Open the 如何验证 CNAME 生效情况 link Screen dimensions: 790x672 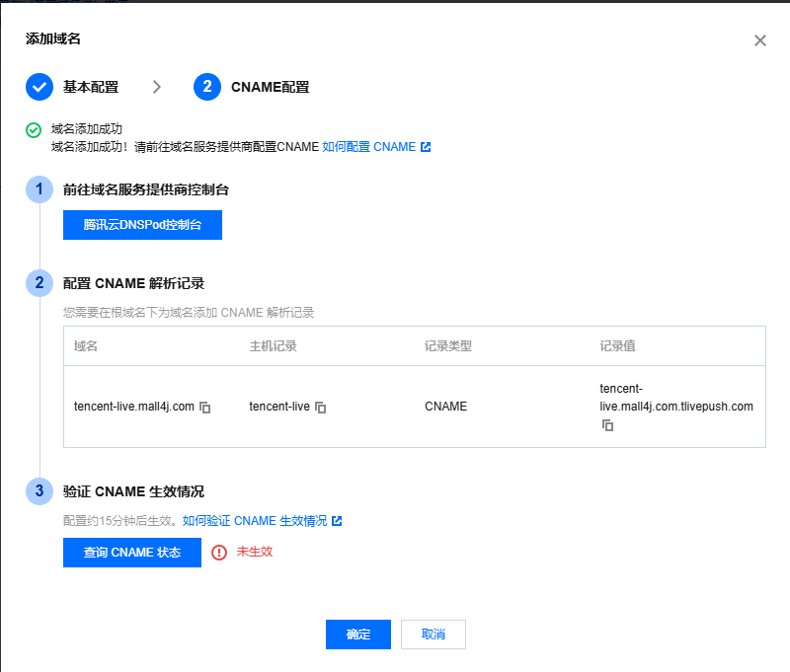[255, 521]
